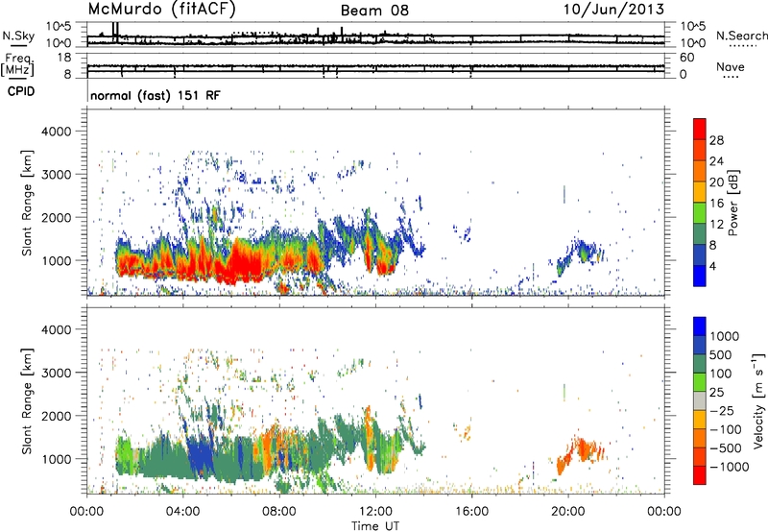Viewport: 768px width, 532px height.
Task: Click the '25' value on the Velocity scale
Action: [x=716, y=392]
